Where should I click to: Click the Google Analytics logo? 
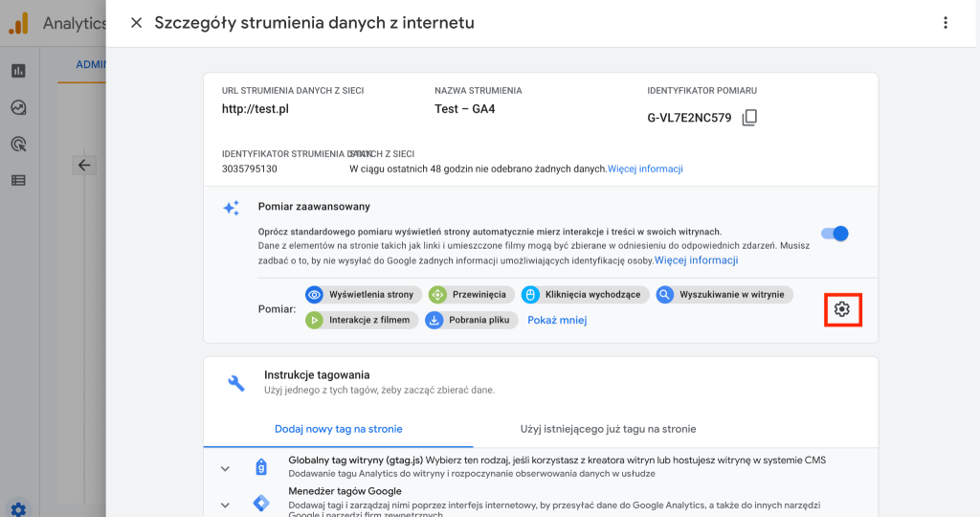(19, 24)
